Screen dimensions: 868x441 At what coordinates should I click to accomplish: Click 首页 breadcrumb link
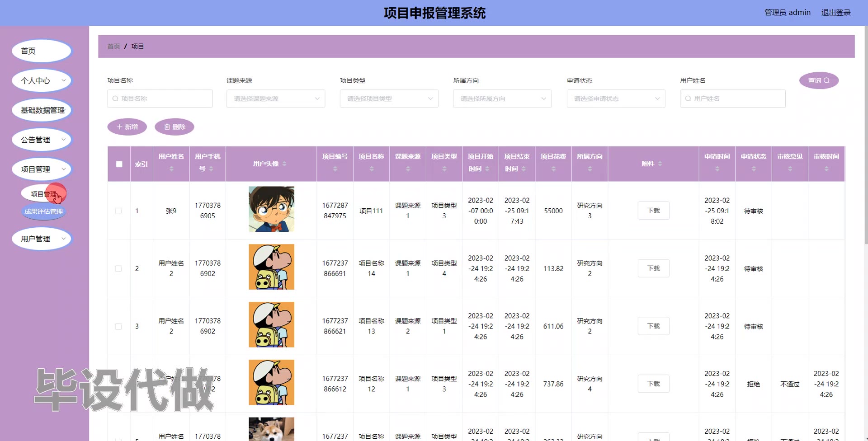(113, 47)
